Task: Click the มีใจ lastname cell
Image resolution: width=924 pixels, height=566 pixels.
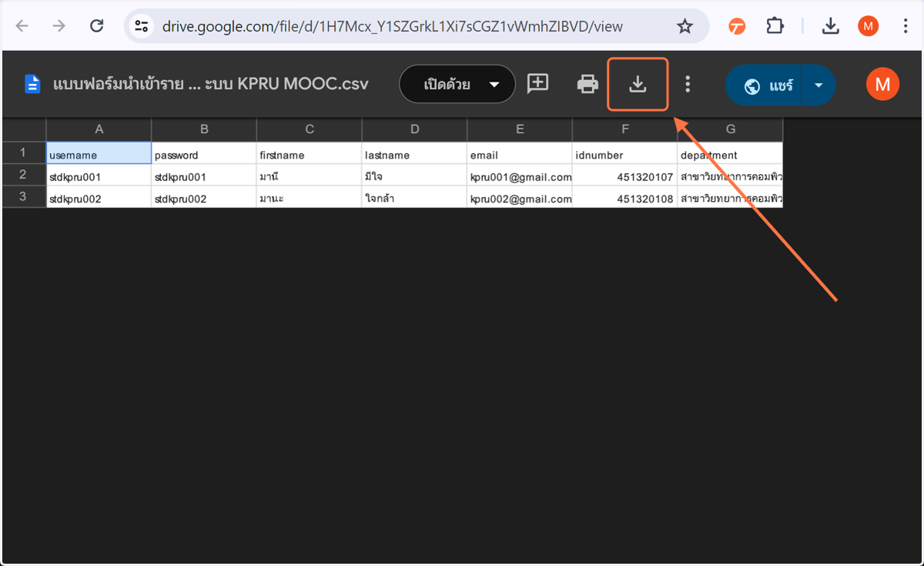Action: point(414,176)
